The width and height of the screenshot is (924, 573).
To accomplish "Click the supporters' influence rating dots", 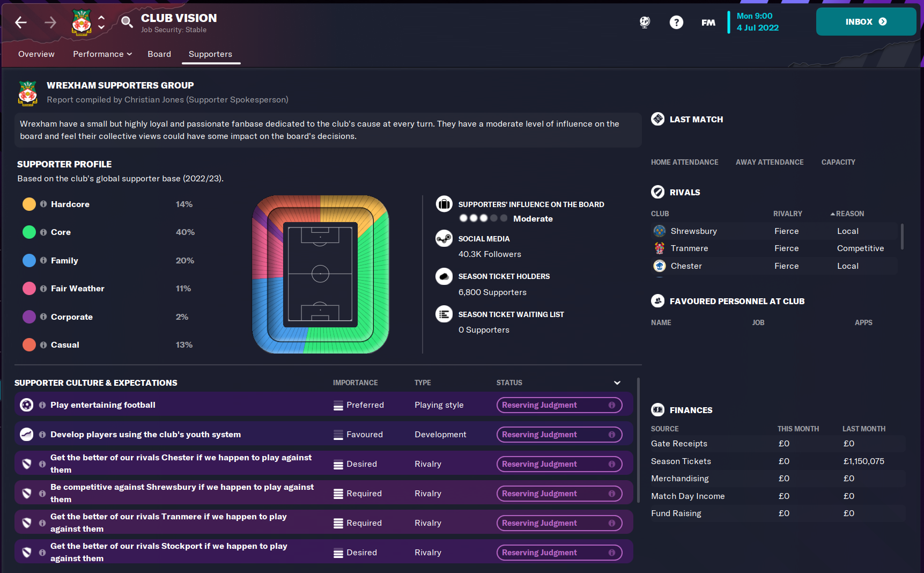I will (483, 218).
